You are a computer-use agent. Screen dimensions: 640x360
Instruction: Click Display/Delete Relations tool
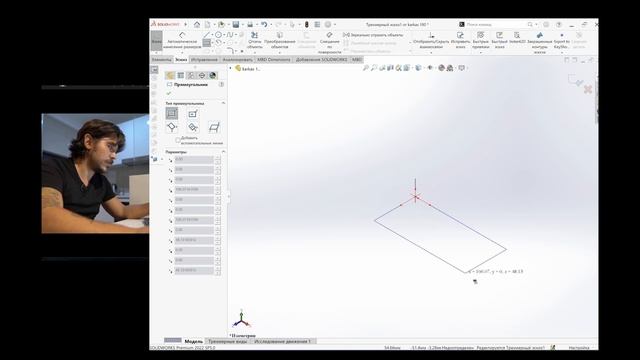click(x=431, y=41)
